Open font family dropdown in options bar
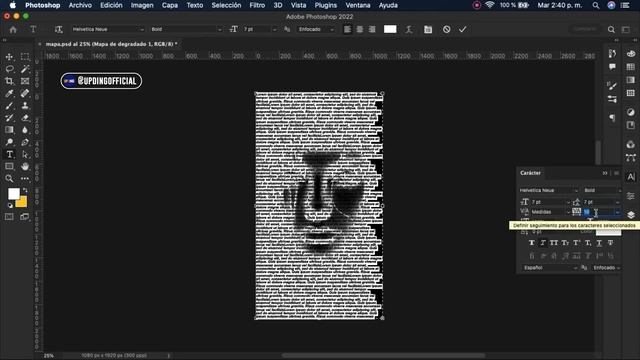 pos(108,29)
